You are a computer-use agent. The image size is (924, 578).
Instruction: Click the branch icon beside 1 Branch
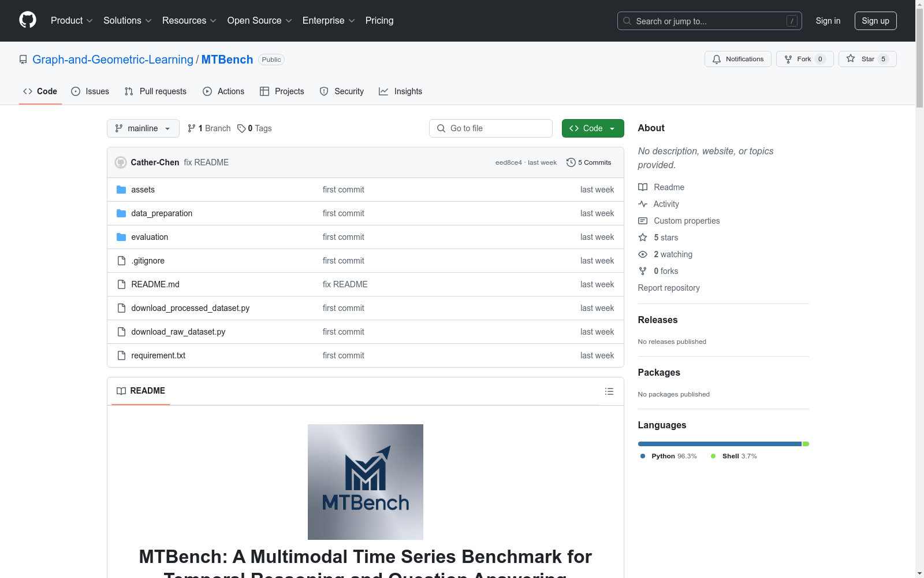(192, 128)
